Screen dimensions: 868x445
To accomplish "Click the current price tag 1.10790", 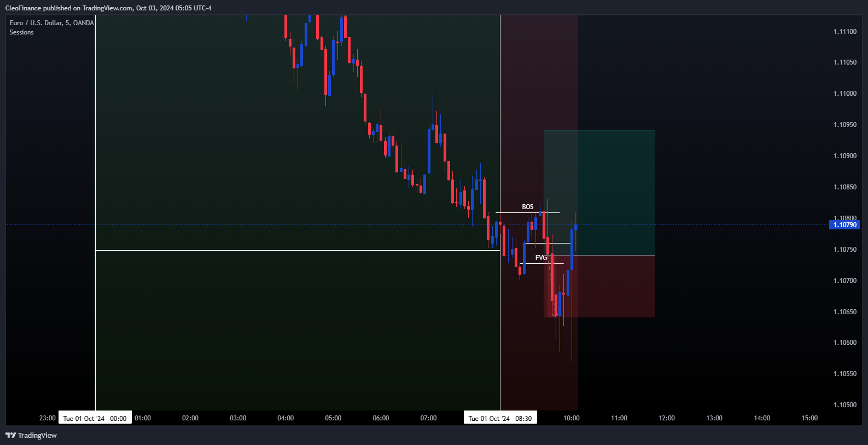I will tap(844, 225).
